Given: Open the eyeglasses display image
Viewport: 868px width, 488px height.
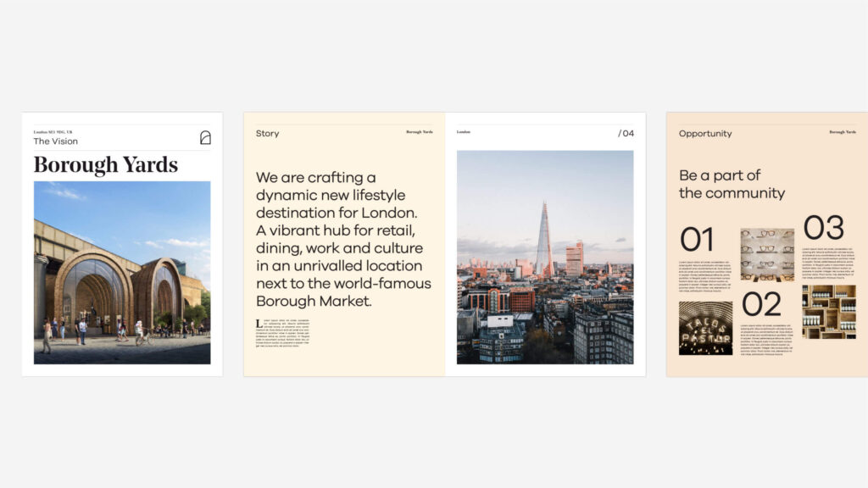Looking at the screenshot, I should (767, 254).
